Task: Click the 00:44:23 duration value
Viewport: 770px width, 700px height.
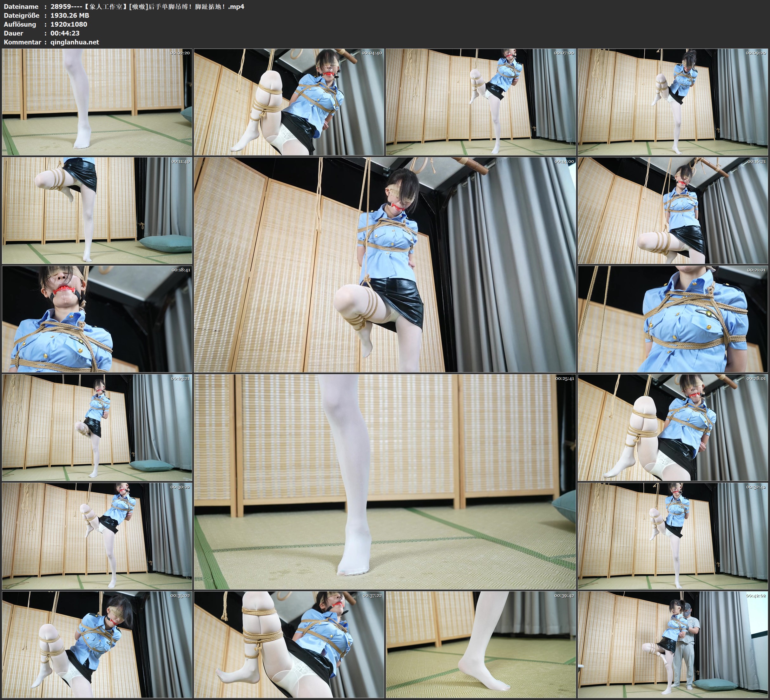Action: pos(65,33)
